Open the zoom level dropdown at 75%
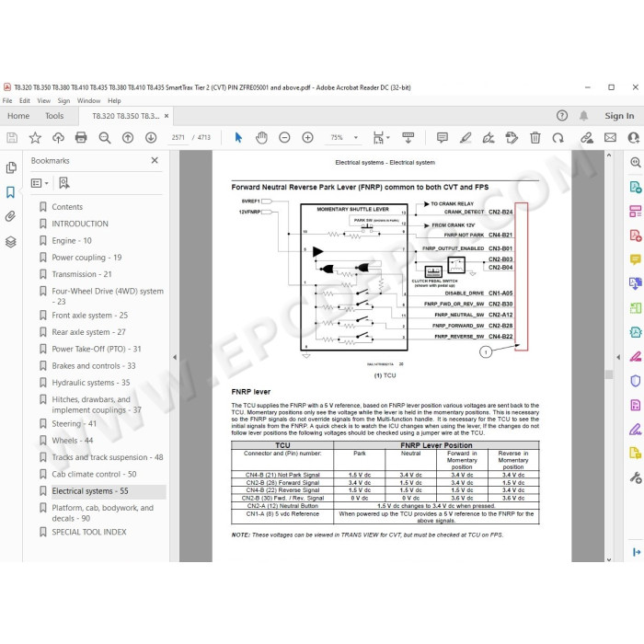This screenshot has height=644, width=644. tap(356, 138)
